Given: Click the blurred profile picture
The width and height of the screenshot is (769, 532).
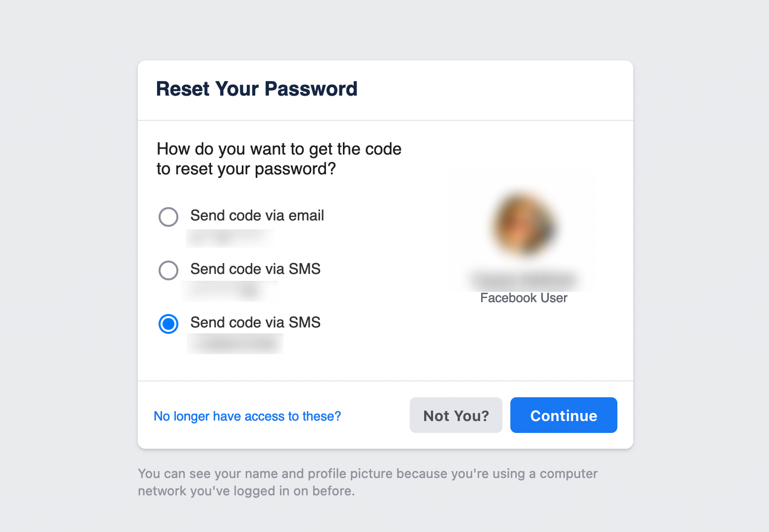Looking at the screenshot, I should click(523, 223).
